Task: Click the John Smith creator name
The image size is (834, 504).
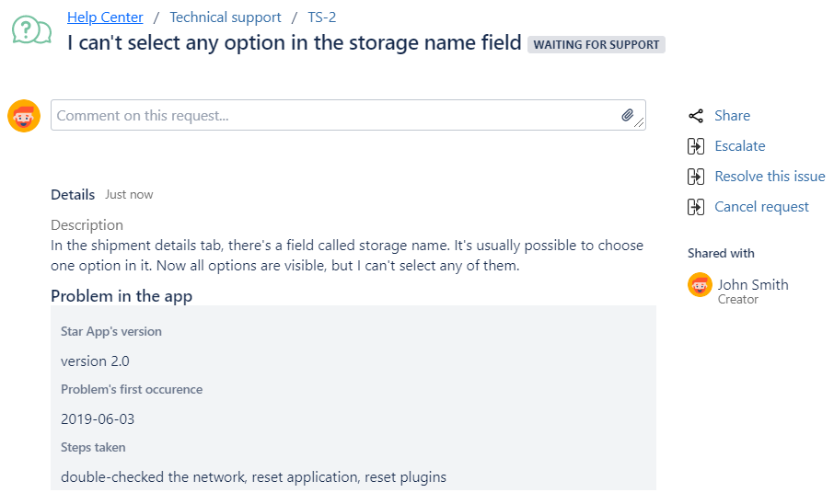Action: point(753,284)
